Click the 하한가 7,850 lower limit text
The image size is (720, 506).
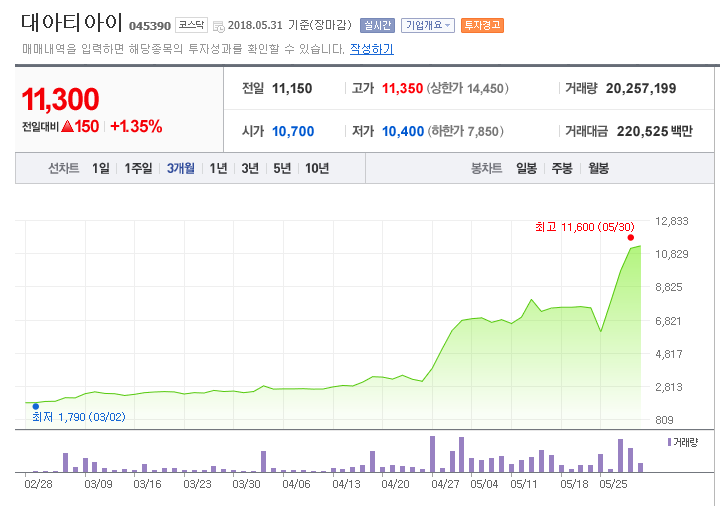tap(466, 131)
